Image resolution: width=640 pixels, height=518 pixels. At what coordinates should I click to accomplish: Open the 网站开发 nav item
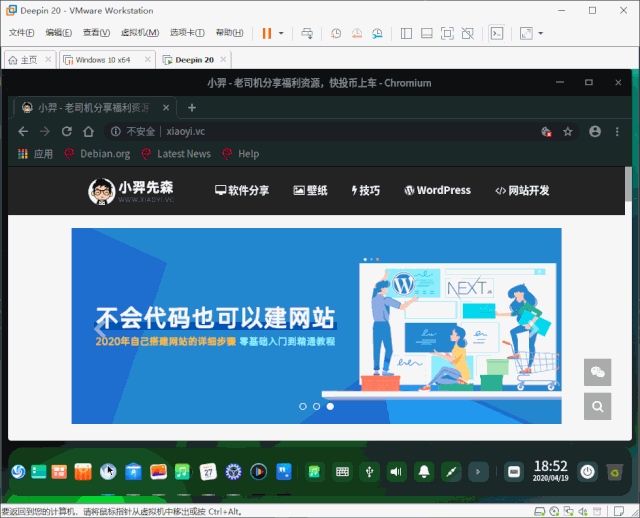pyautogui.click(x=522, y=190)
